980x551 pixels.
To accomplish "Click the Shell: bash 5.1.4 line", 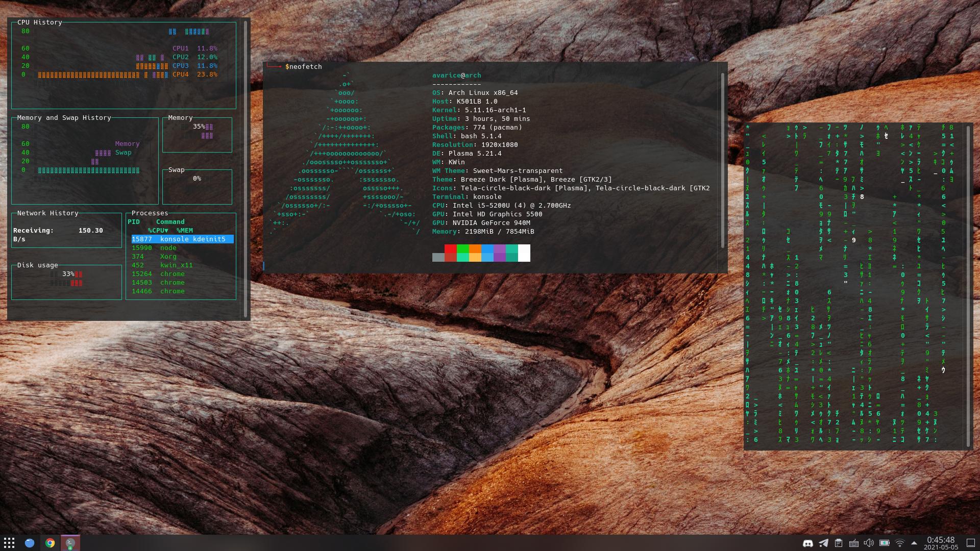I will (x=467, y=136).
